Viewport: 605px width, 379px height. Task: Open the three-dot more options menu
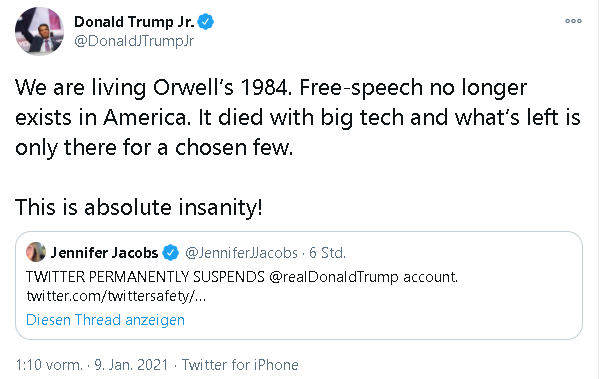[573, 21]
